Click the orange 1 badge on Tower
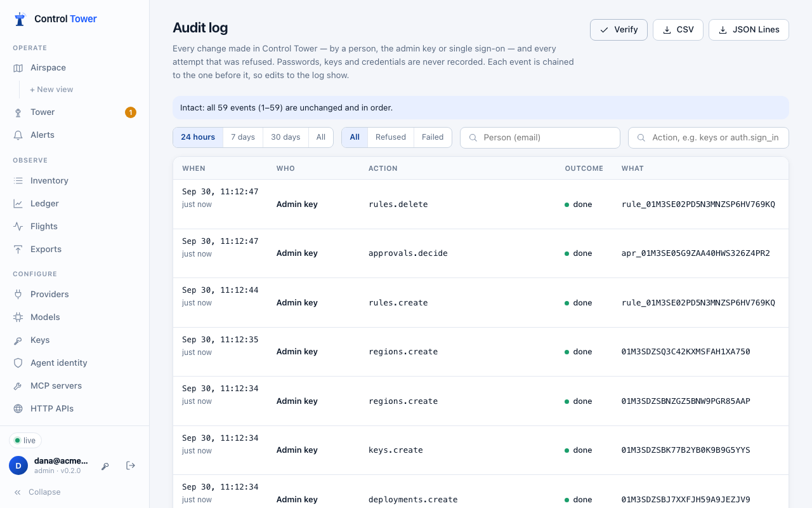Viewport: 812px width, 508px height. (x=131, y=112)
